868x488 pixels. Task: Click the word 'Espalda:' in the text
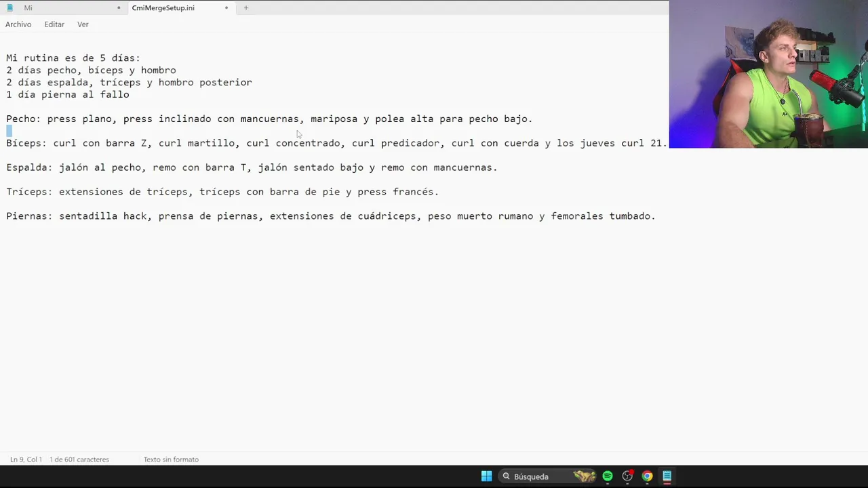[29, 168]
